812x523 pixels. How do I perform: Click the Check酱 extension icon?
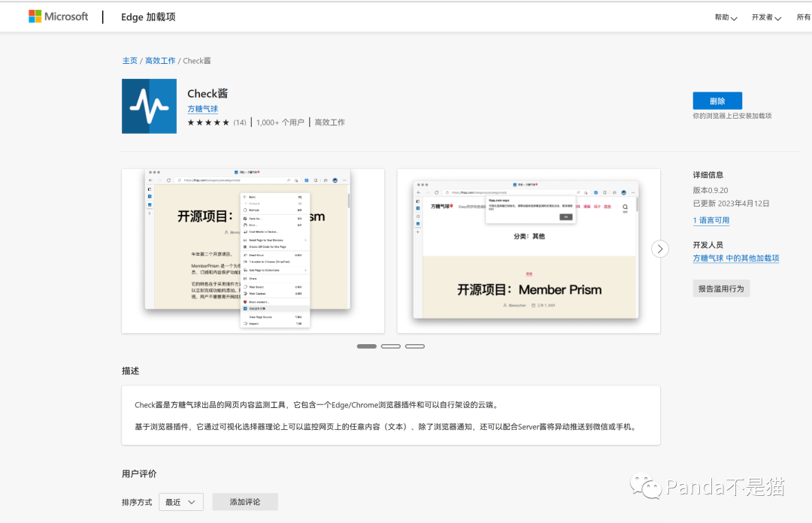click(149, 106)
